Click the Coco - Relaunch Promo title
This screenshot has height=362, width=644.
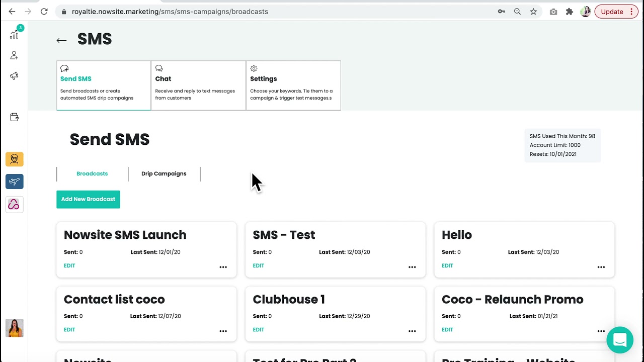click(x=512, y=299)
